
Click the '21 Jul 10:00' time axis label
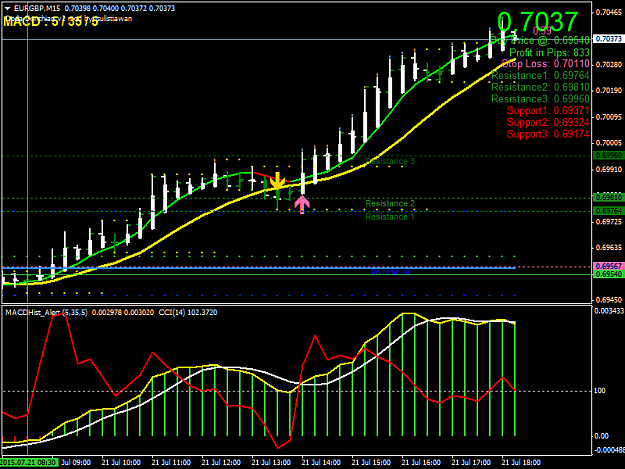[121, 462]
